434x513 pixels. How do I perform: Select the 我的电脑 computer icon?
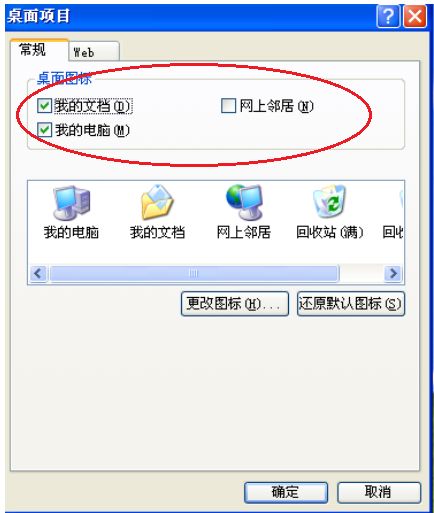click(72, 202)
